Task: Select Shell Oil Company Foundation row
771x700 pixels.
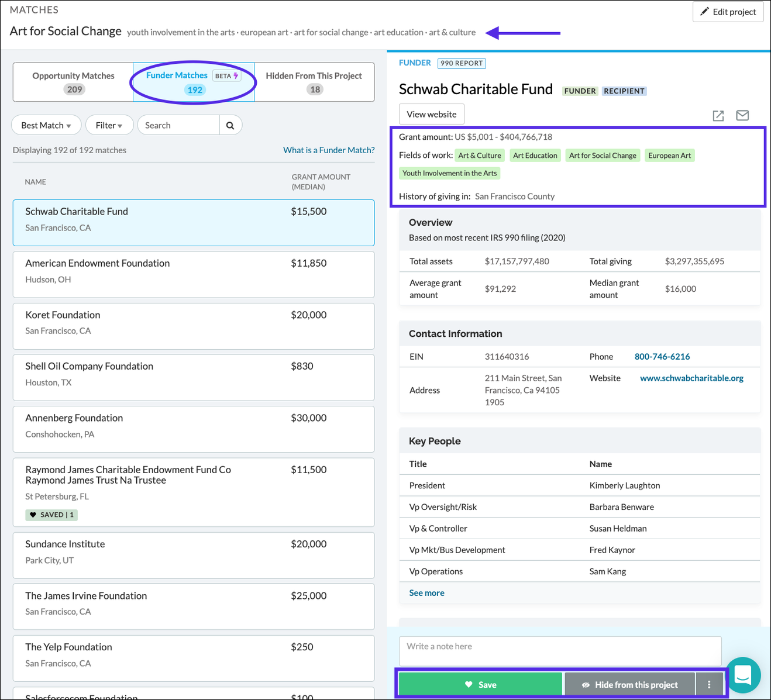Action: tap(194, 378)
